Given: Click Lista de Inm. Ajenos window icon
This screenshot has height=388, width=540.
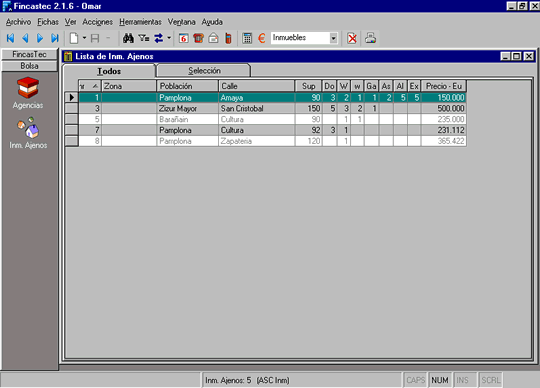Looking at the screenshot, I should click(x=68, y=56).
